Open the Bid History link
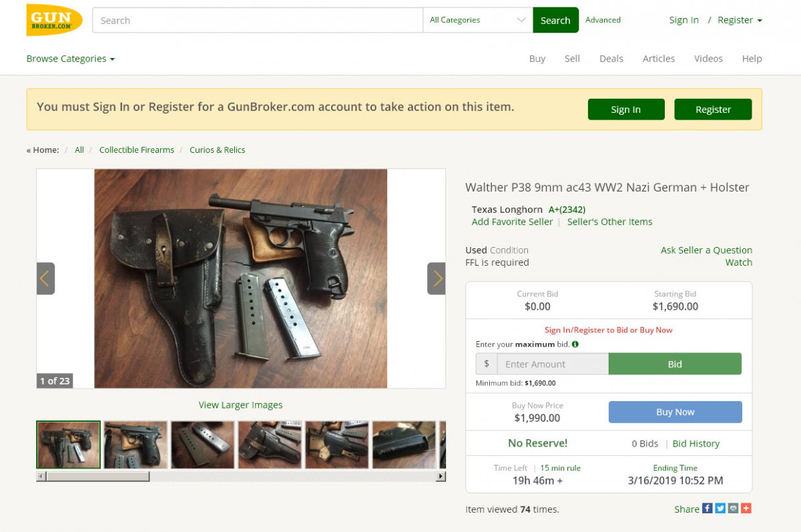The image size is (801, 532). 696,443
